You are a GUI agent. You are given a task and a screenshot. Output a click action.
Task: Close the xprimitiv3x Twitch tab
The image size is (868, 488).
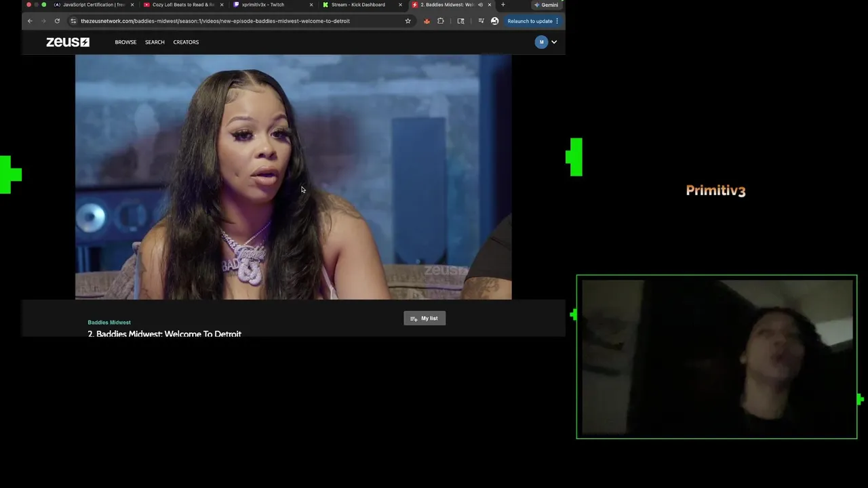pyautogui.click(x=311, y=5)
